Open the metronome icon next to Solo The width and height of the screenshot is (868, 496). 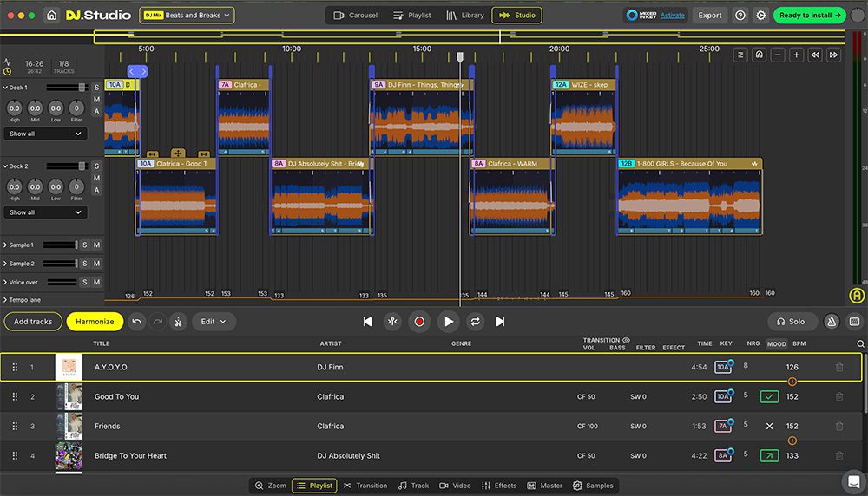(832, 321)
